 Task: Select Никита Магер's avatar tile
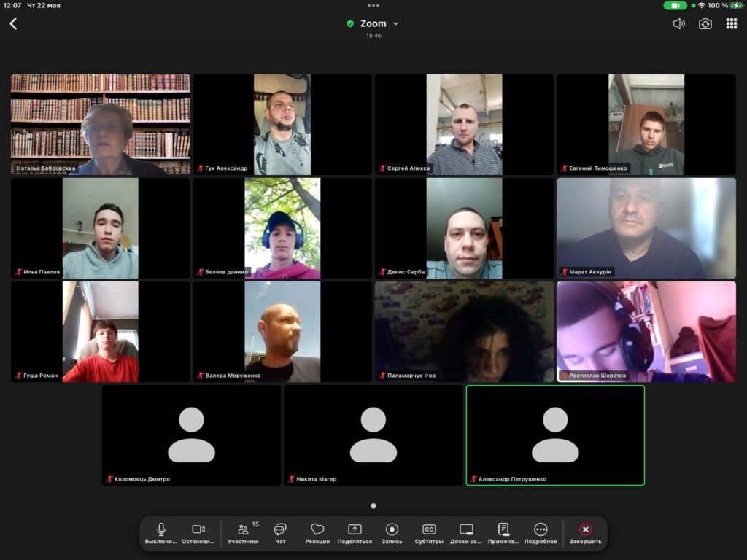click(x=373, y=435)
